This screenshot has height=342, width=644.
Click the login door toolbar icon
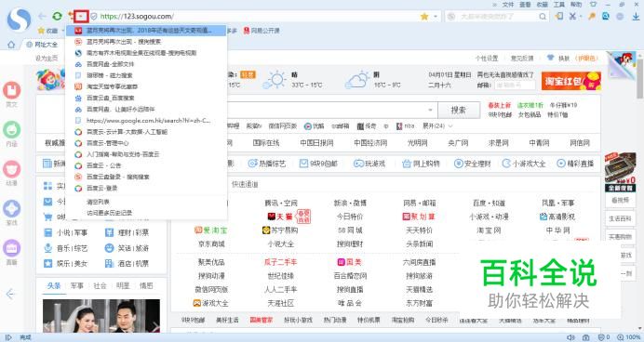coord(559,17)
